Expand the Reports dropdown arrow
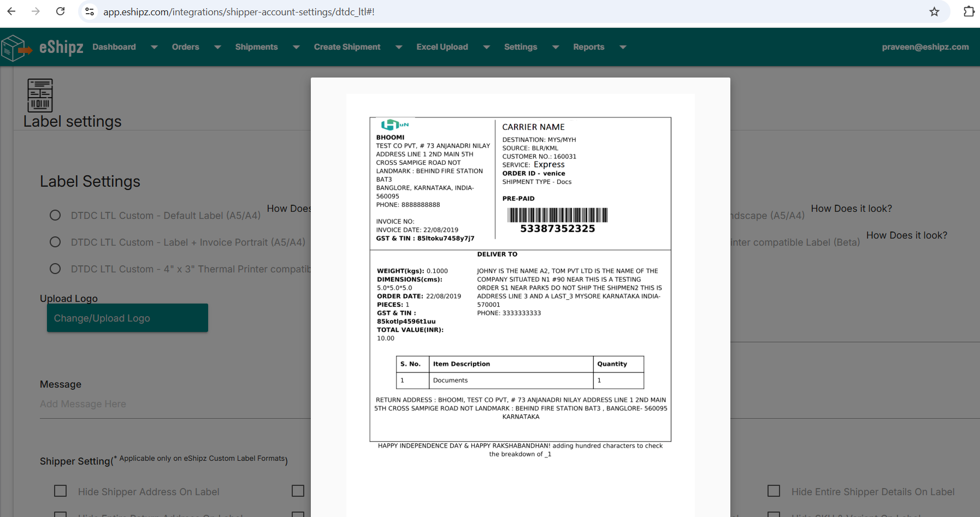 pos(623,47)
